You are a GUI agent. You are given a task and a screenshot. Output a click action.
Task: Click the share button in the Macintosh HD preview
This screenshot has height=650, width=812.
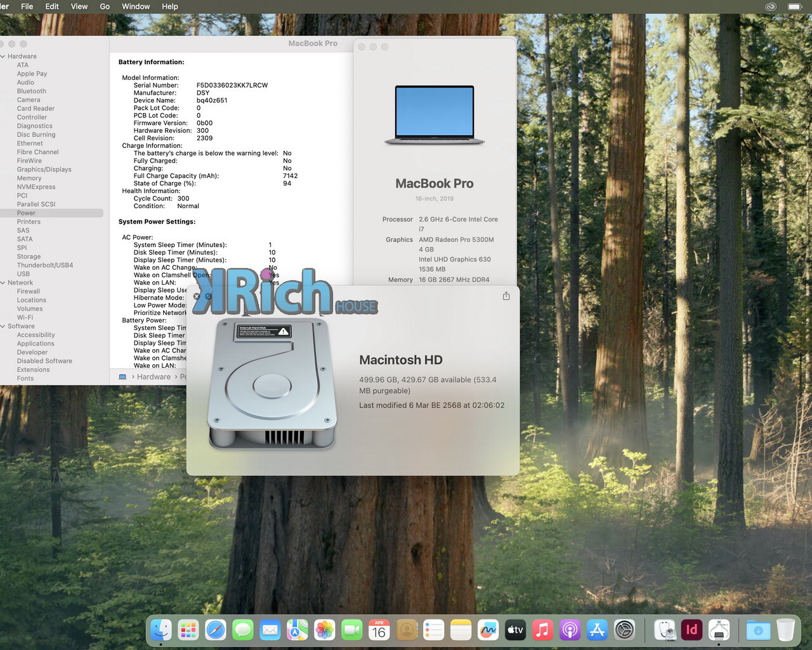click(506, 296)
